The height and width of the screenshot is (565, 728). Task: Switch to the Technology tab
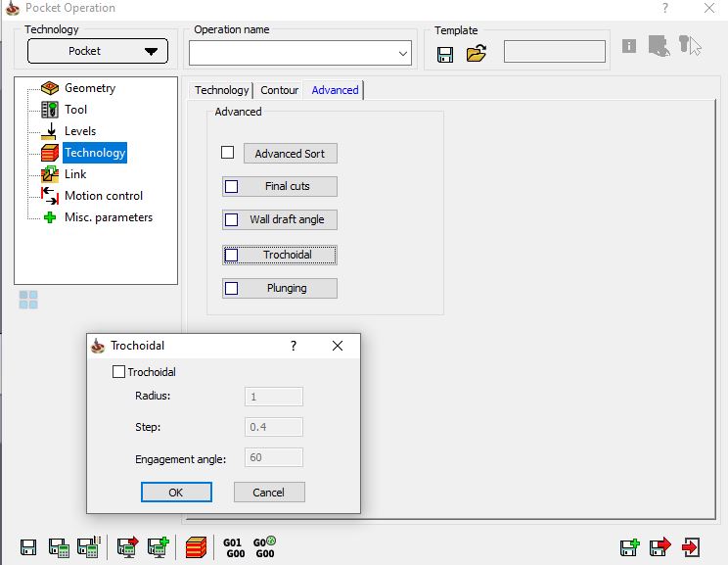pyautogui.click(x=221, y=90)
